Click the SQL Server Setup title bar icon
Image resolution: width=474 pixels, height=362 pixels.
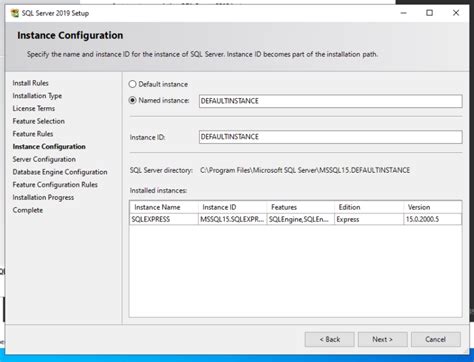pos(15,13)
